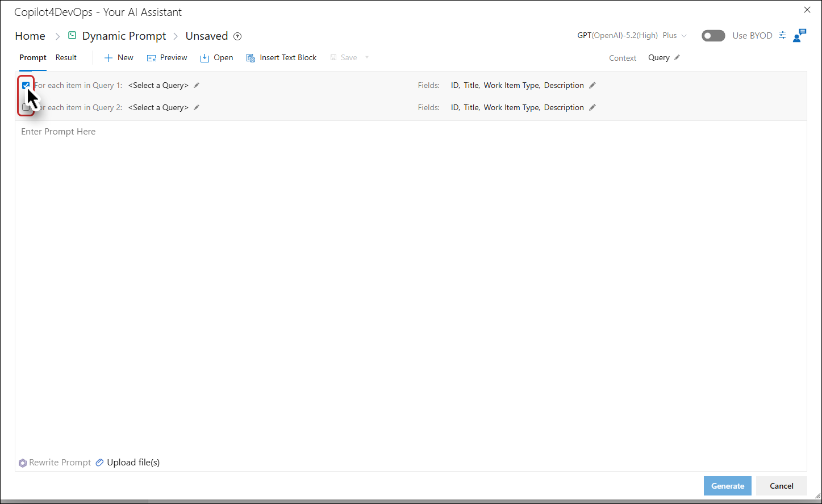Click the pencil icon next to Query 2 selector
The height and width of the screenshot is (504, 822).
click(197, 107)
